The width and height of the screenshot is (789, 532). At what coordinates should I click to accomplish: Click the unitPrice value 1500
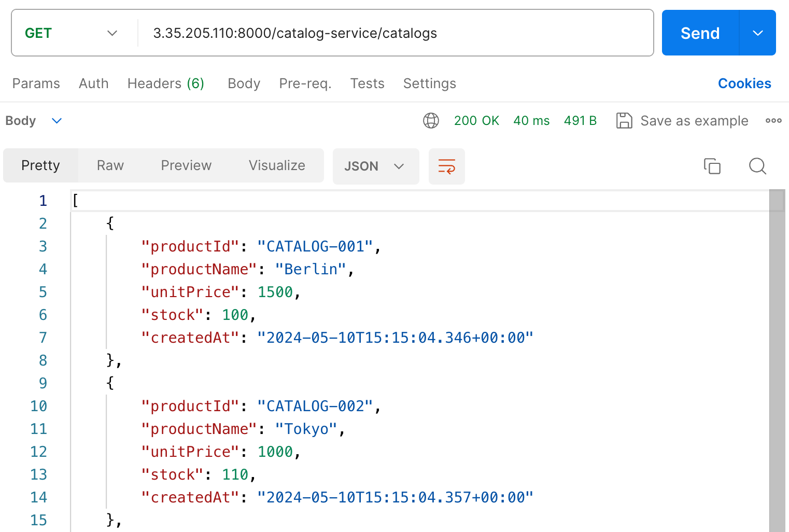click(x=275, y=292)
